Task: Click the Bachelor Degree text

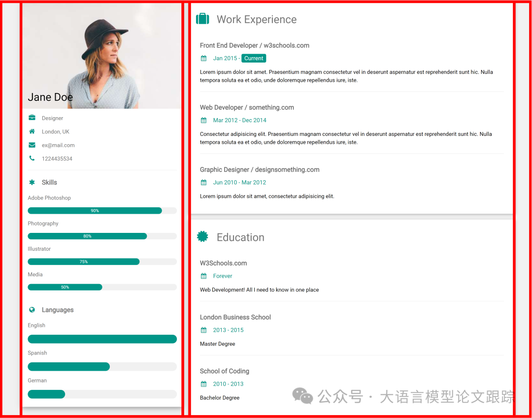Action: [x=220, y=398]
